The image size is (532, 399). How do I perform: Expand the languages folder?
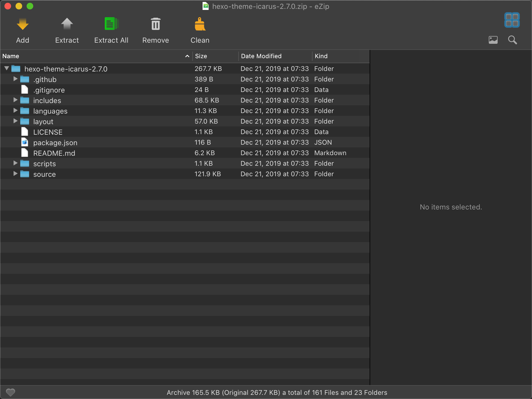click(16, 111)
